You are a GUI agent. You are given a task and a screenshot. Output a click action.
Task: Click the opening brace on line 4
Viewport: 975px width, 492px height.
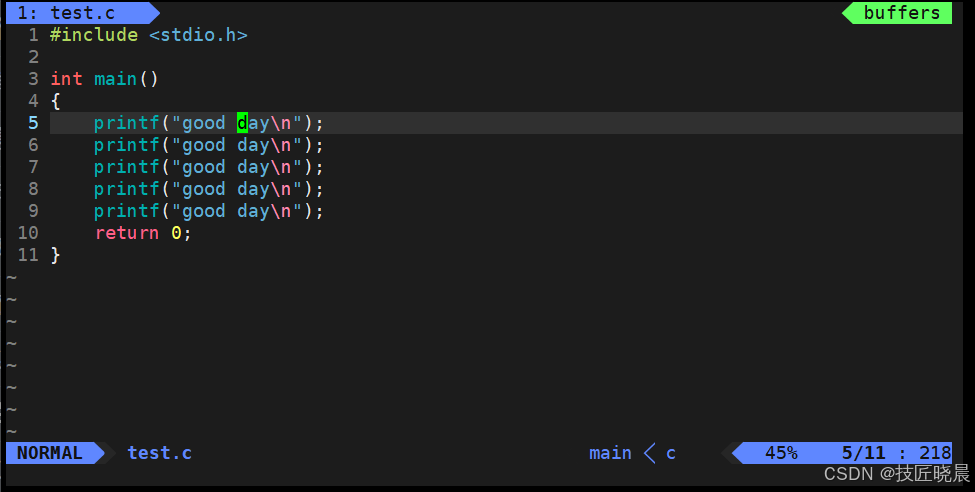(55, 101)
